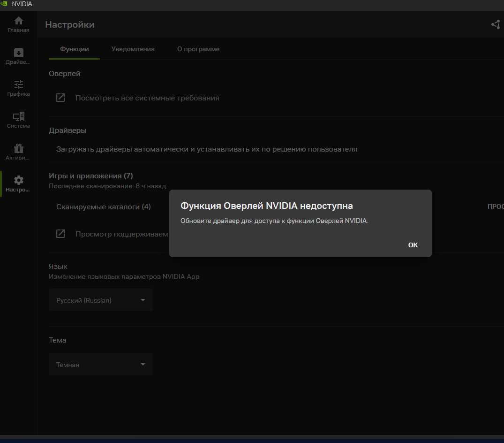This screenshot has height=443, width=504.
Task: Click the Язык section heading
Action: coord(58,267)
